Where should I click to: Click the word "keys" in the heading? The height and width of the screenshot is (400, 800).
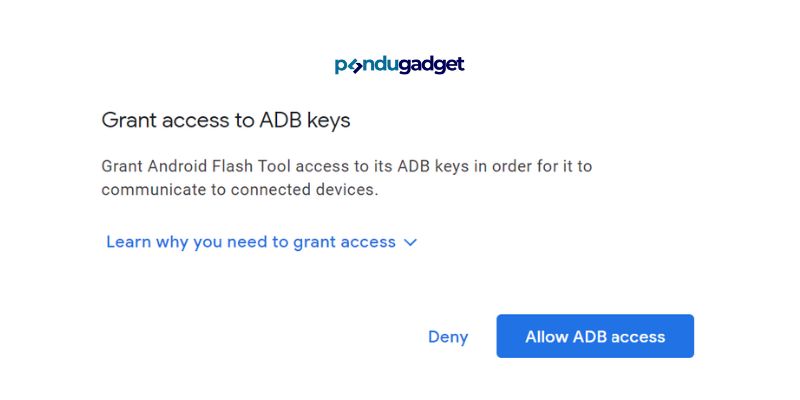pos(329,121)
